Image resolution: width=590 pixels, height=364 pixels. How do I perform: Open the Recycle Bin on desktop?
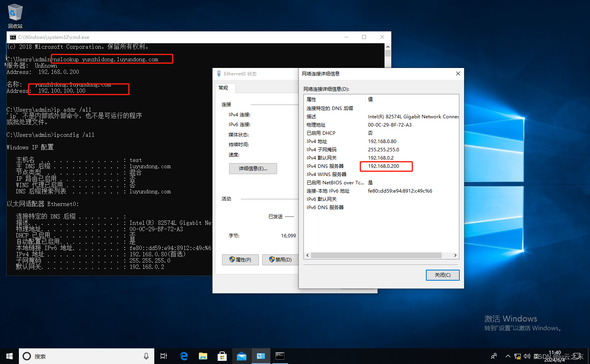[15, 16]
